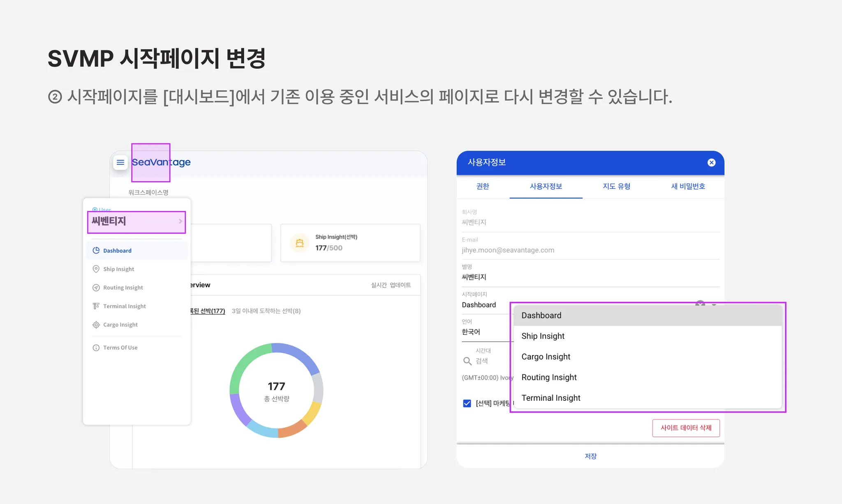Click the Dashboard pie-chart icon in sidebar

[x=96, y=251]
